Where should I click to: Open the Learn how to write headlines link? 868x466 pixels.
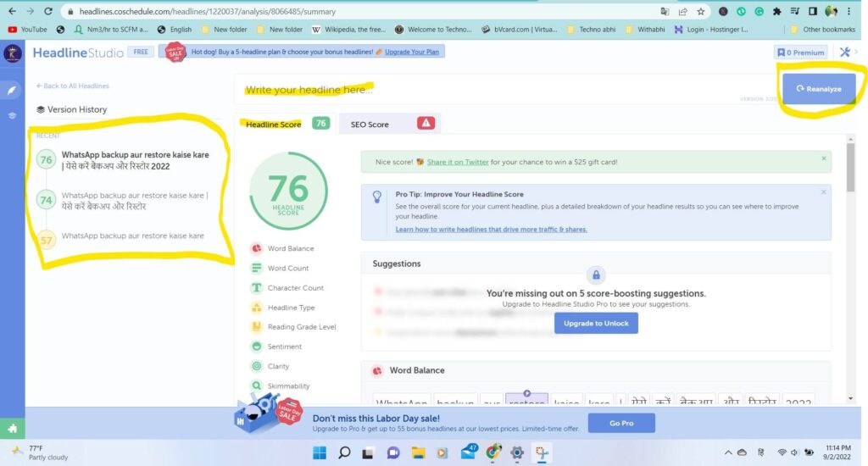tap(491, 229)
